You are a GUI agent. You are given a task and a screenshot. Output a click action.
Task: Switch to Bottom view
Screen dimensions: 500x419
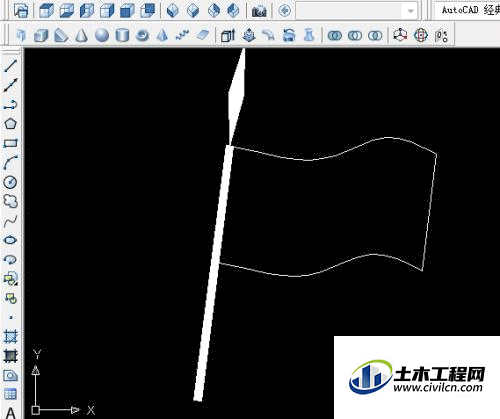click(x=67, y=10)
